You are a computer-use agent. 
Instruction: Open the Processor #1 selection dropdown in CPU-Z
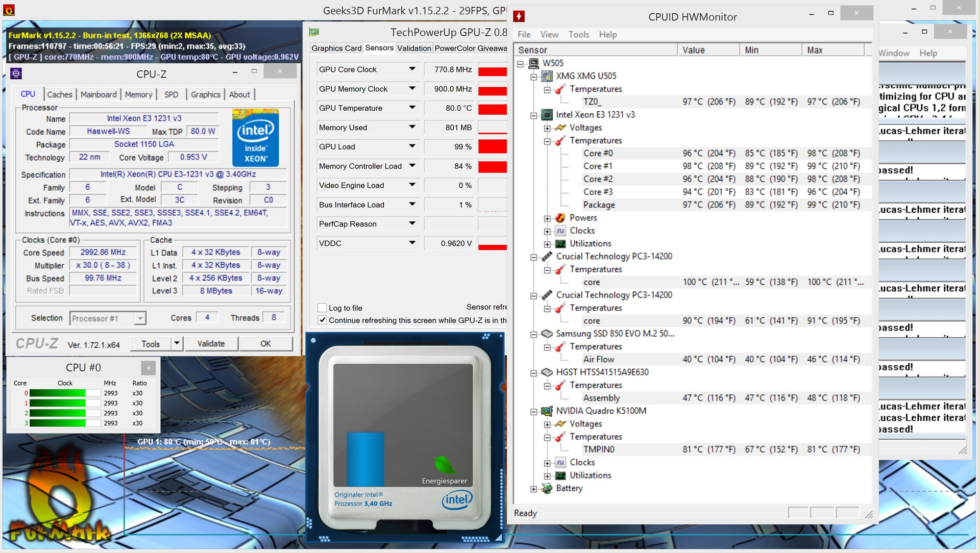pyautogui.click(x=140, y=318)
